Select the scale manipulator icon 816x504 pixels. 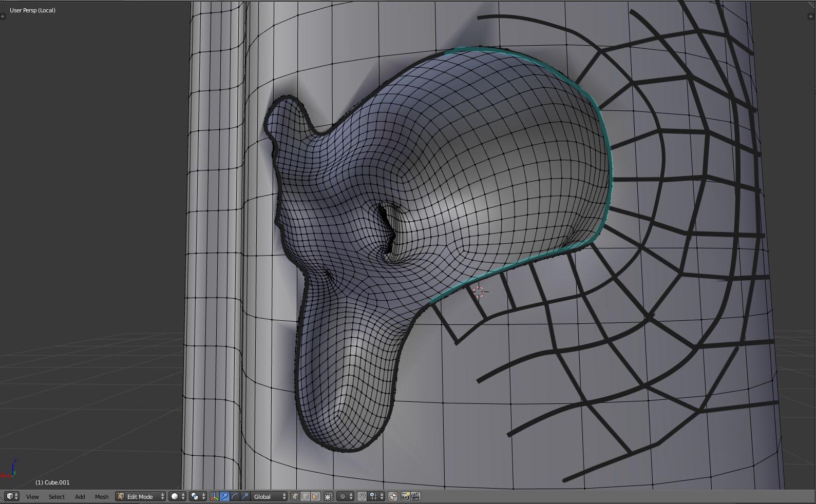[x=245, y=496]
